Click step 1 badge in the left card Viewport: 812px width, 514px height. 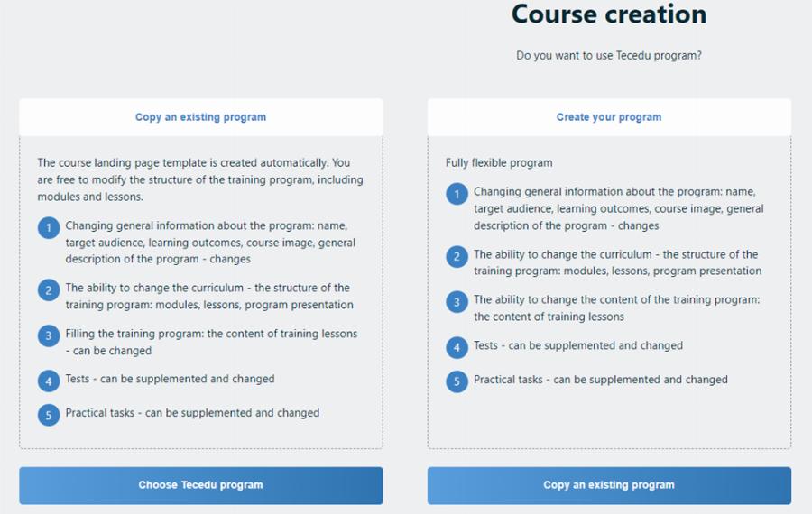coord(49,228)
